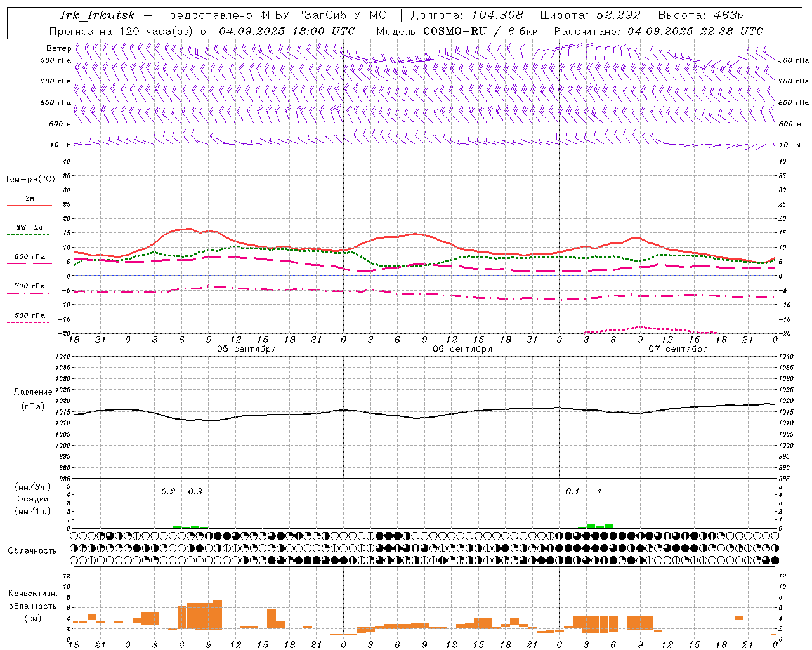The height and width of the screenshot is (650, 812).
Task: Select the date label 05 сентября
Action: [x=247, y=349]
